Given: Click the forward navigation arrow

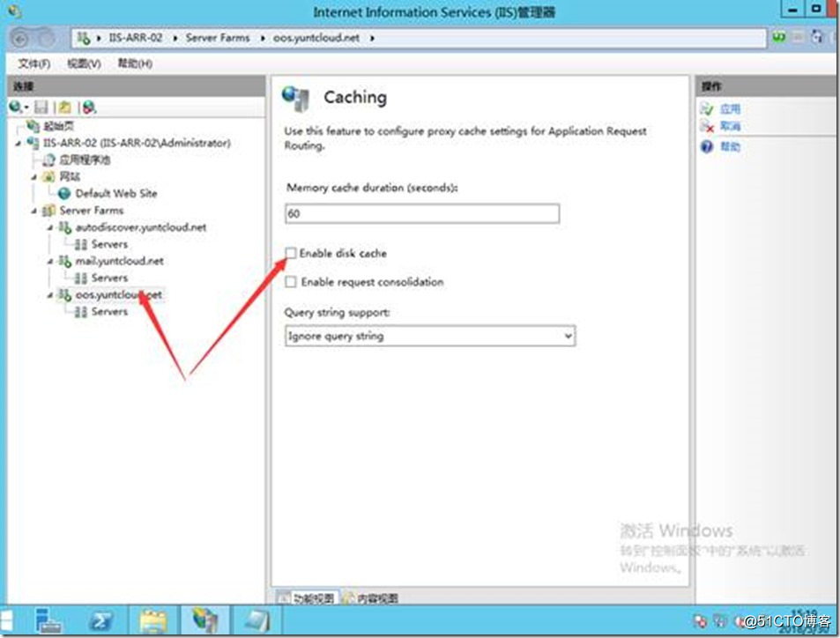Looking at the screenshot, I should click(x=46, y=38).
